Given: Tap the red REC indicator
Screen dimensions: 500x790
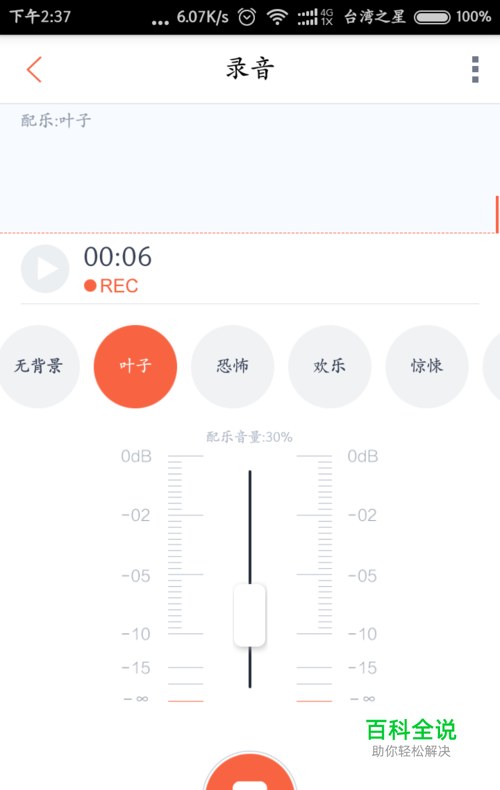Looking at the screenshot, I should (111, 286).
